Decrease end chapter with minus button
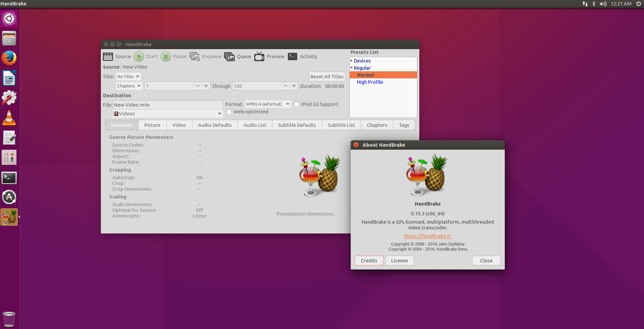Image resolution: width=644 pixels, height=329 pixels. (285, 86)
